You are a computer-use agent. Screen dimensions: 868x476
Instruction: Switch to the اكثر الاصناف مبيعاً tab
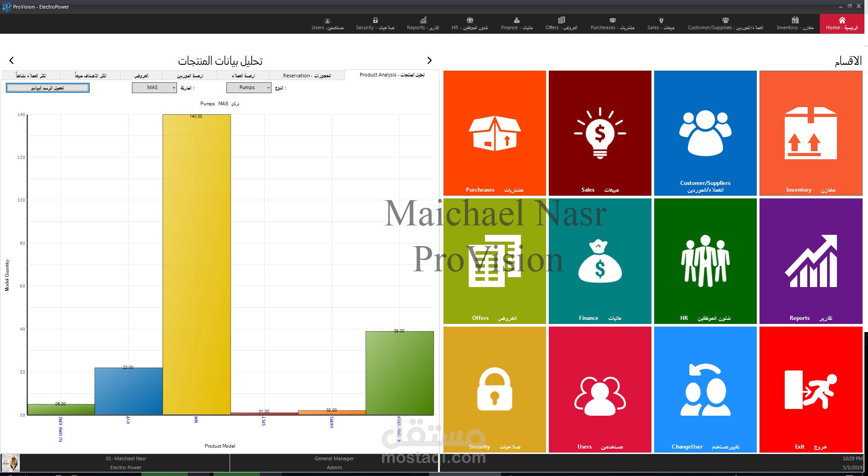(90, 76)
